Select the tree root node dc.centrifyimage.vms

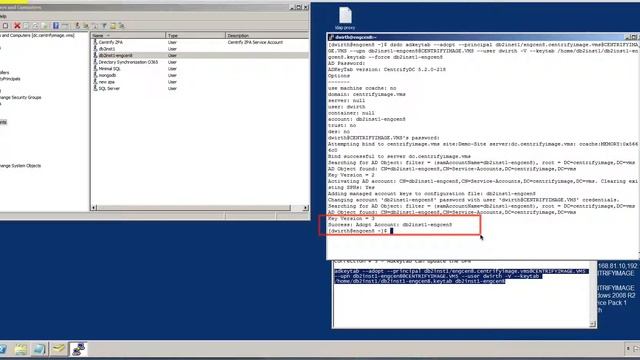pyautogui.click(x=37, y=36)
